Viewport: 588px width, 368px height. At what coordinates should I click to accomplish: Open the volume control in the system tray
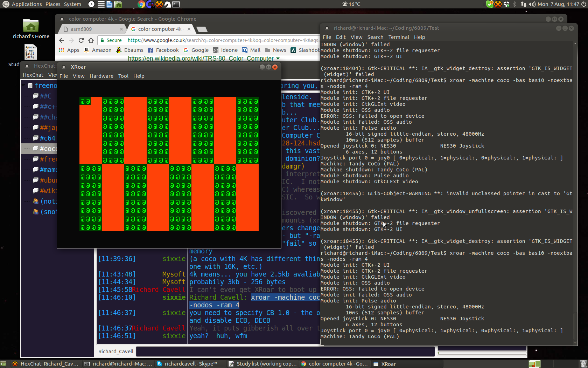coord(532,4)
